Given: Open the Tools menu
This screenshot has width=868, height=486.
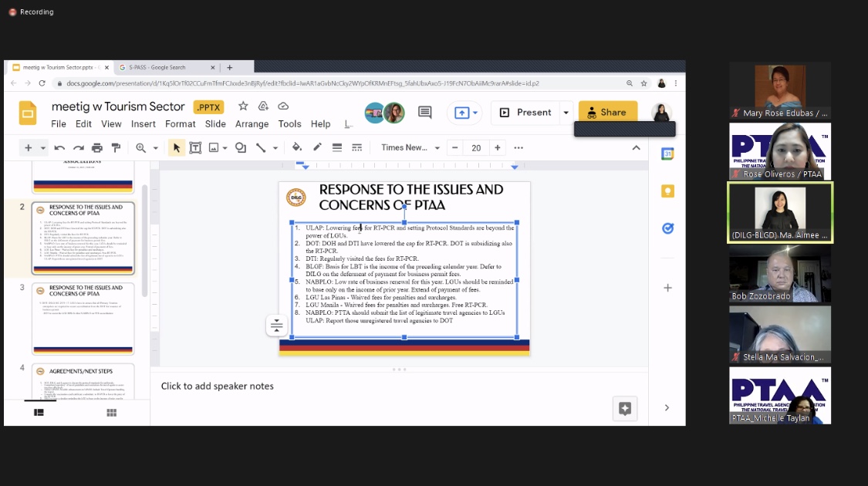Looking at the screenshot, I should pos(289,124).
